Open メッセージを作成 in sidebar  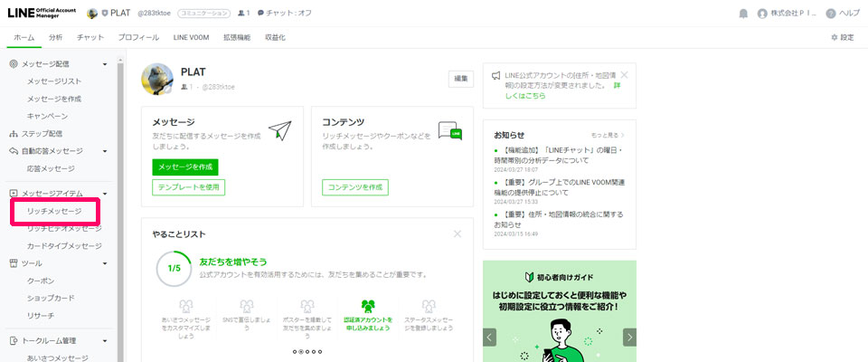[x=54, y=100]
